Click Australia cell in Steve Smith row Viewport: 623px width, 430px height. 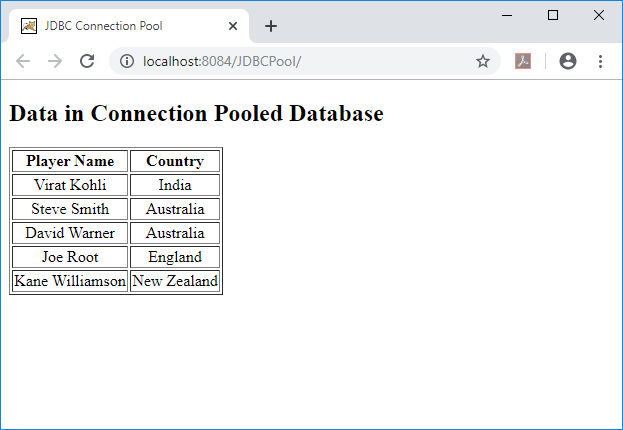175,209
